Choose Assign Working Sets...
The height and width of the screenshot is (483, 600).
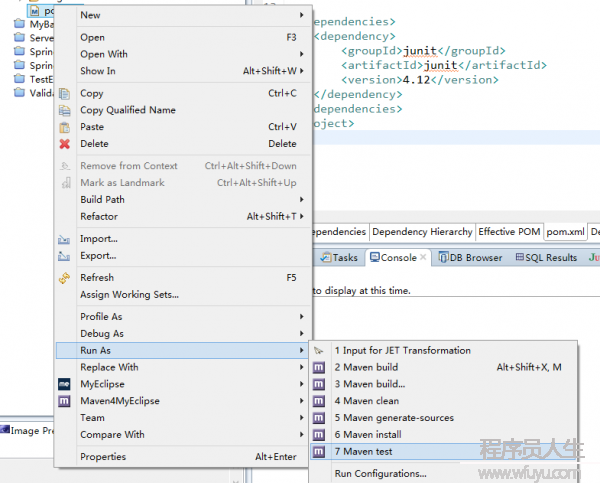pyautogui.click(x=182, y=295)
